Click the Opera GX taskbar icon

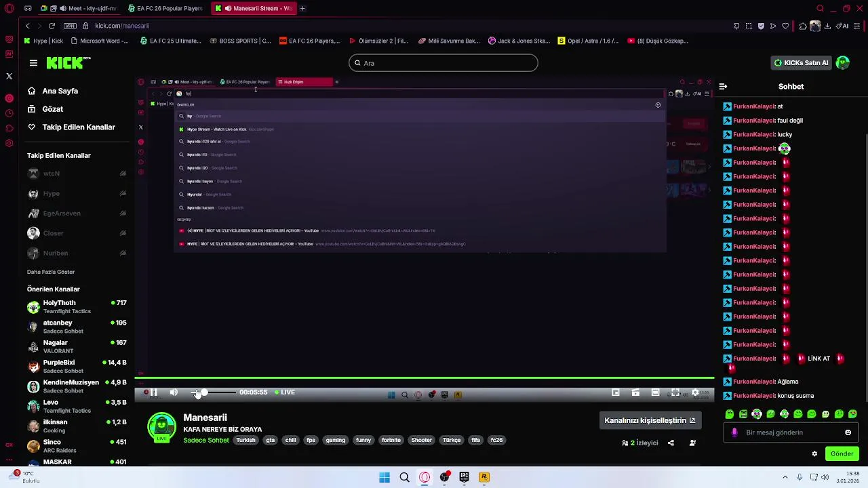point(425,477)
